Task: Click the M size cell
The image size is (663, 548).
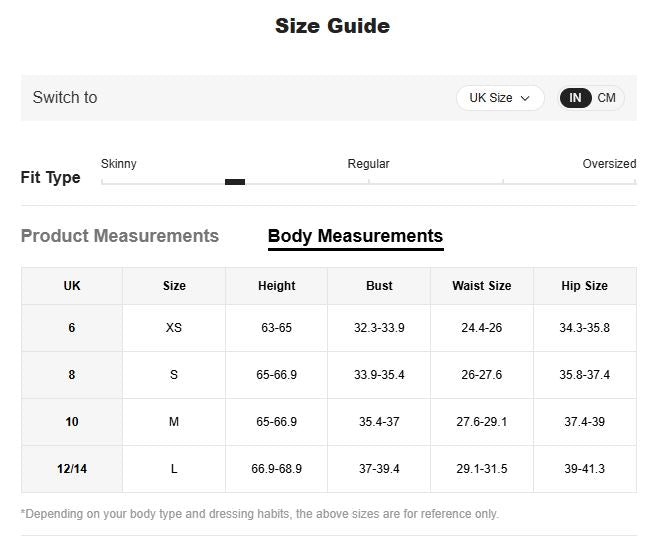Action: 174,422
